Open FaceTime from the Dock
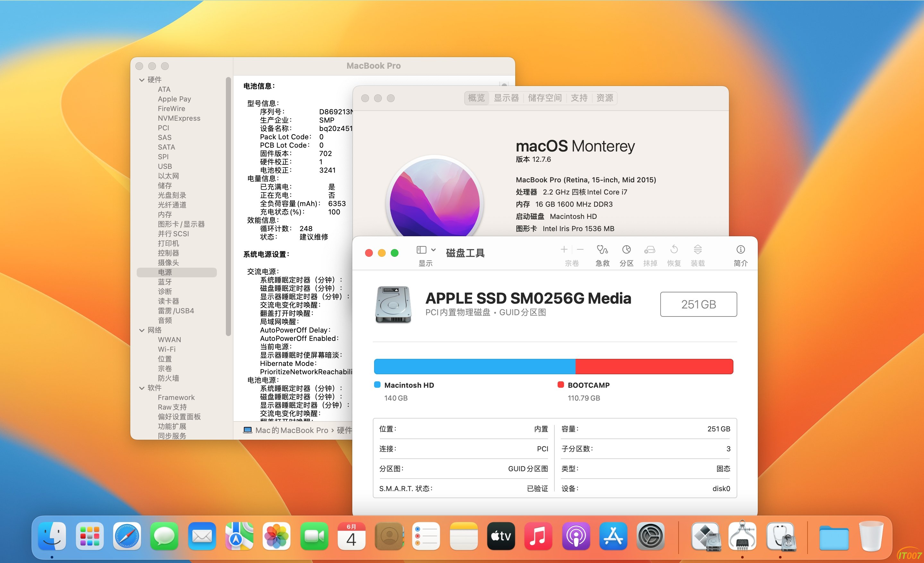Viewport: 924px width, 563px height. point(314,536)
